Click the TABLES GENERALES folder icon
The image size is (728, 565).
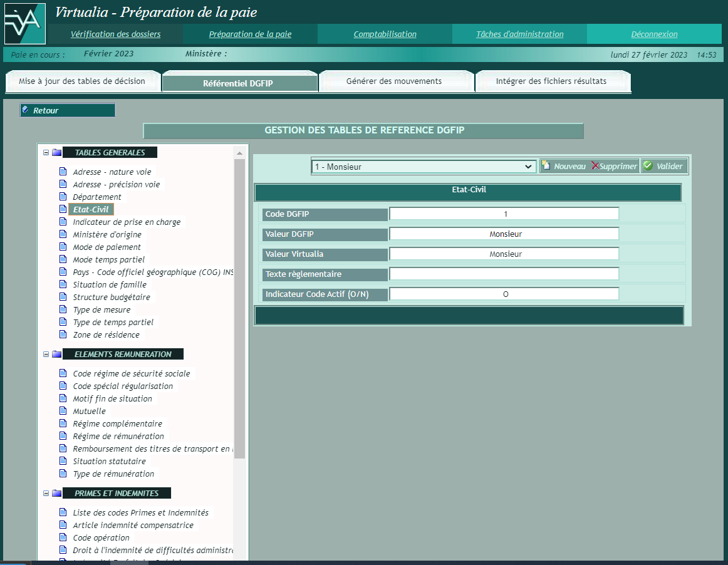click(57, 152)
